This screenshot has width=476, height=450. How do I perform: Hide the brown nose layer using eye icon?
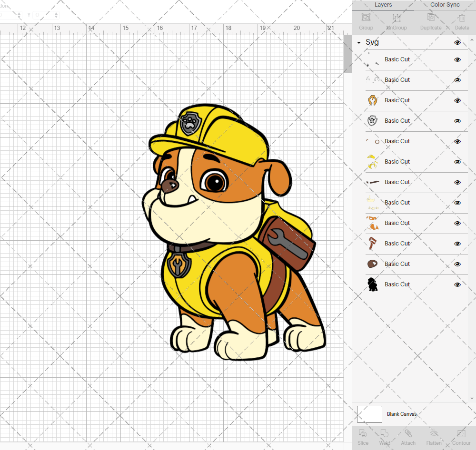[457, 264]
